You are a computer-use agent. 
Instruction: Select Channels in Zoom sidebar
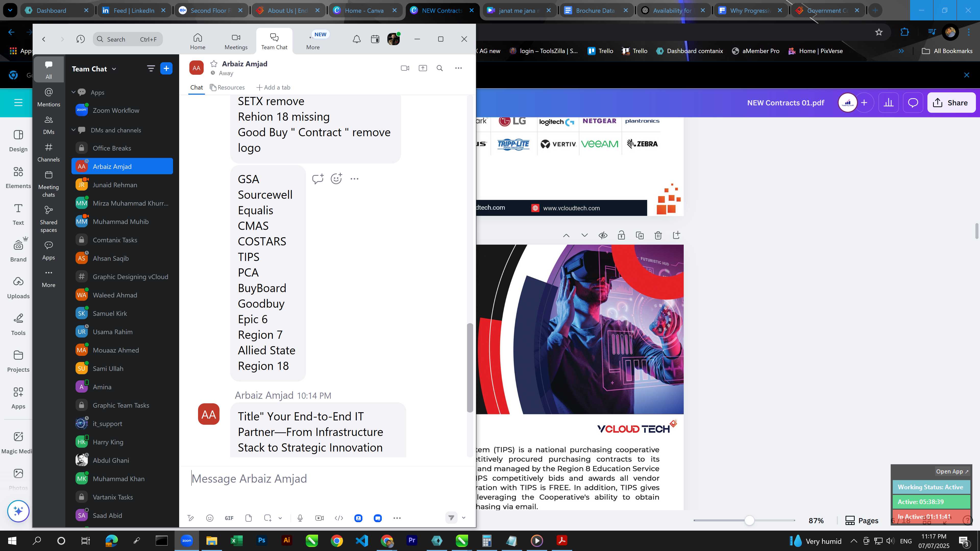(x=49, y=153)
